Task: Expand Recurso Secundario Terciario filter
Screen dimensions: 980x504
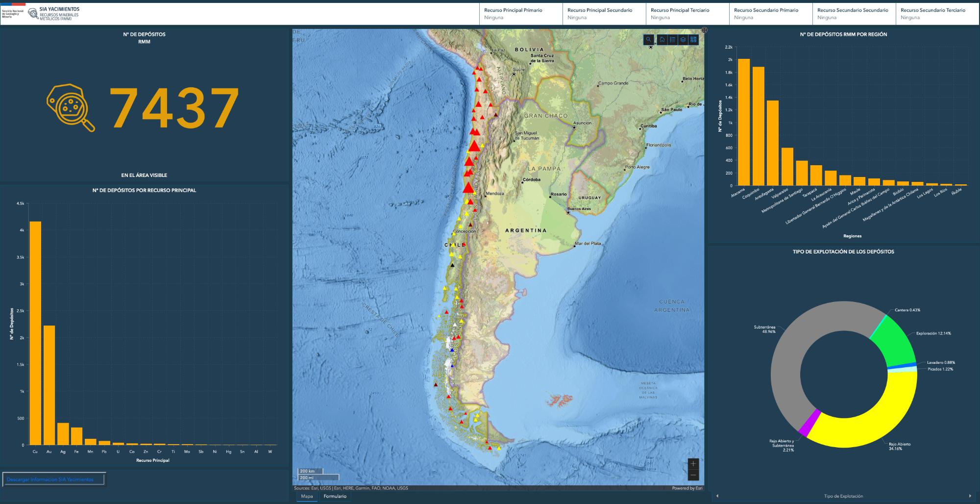Action: pos(937,14)
